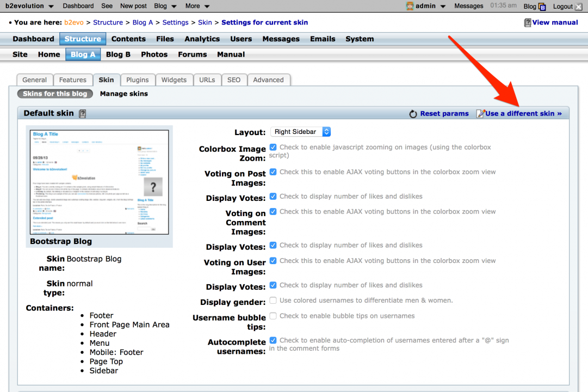
Task: Switch to the Manual sub-tab
Action: point(231,54)
